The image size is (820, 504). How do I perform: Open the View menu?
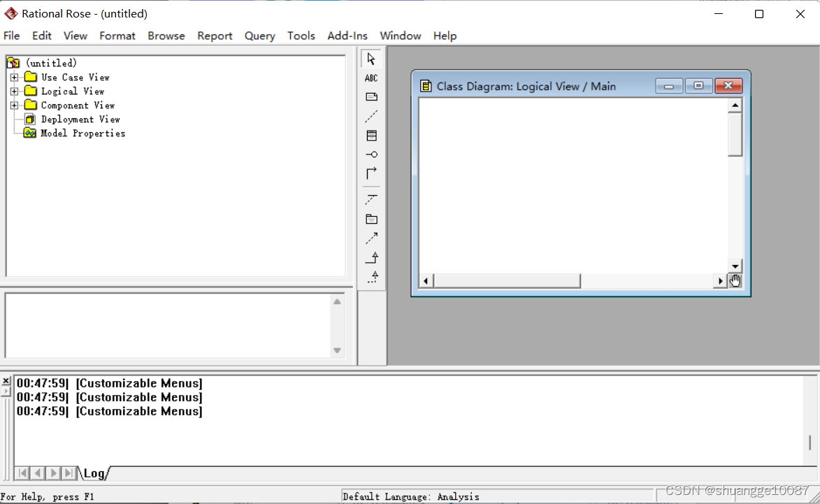75,36
